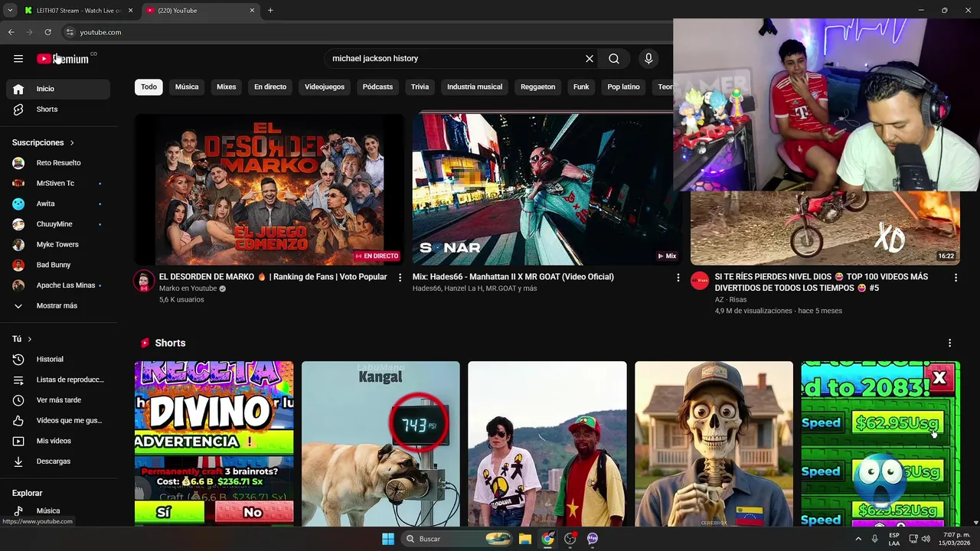Select the Funk filter chip
The image size is (980, 551).
(x=581, y=87)
